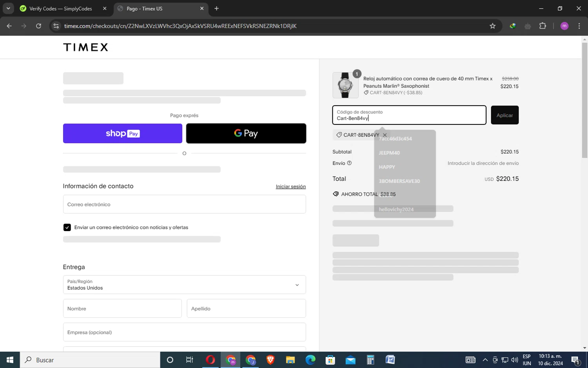Focus the Nombre input field

pos(122,308)
